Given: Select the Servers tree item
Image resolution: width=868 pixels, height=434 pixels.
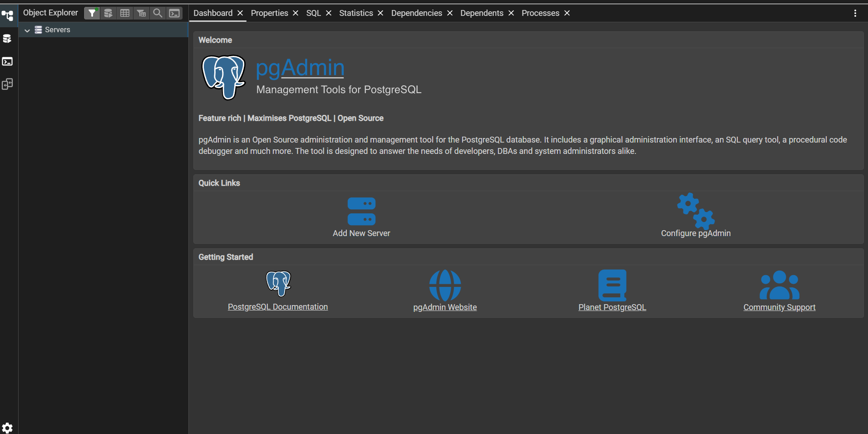Looking at the screenshot, I should coord(57,30).
